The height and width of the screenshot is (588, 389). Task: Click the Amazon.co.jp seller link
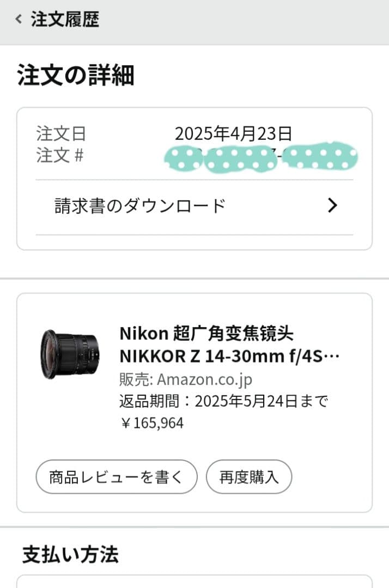pos(204,379)
